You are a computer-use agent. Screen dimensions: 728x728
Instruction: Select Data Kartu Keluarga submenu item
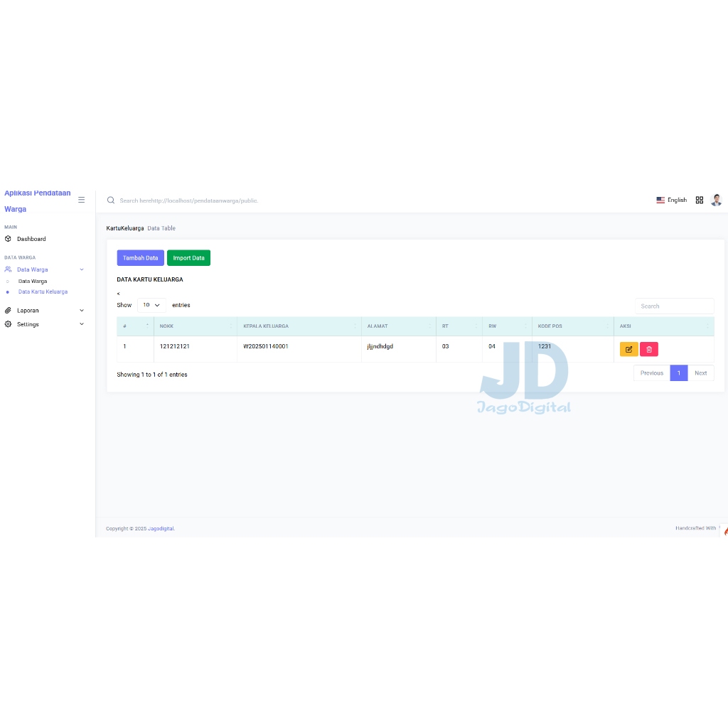pos(43,291)
